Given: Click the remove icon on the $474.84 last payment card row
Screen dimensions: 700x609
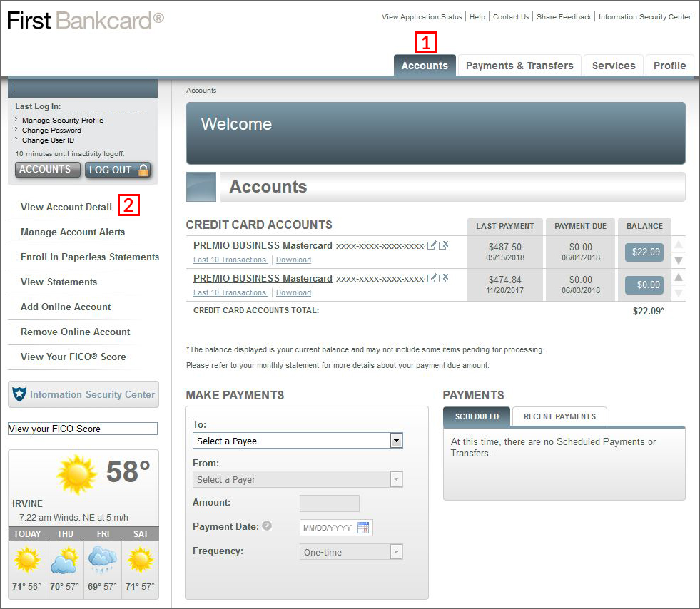Looking at the screenshot, I should point(443,278).
